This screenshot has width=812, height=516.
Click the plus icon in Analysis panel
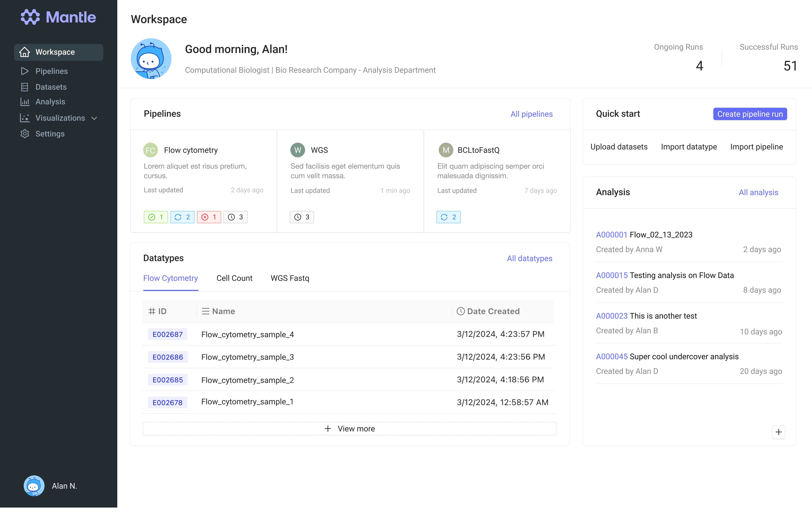point(779,432)
